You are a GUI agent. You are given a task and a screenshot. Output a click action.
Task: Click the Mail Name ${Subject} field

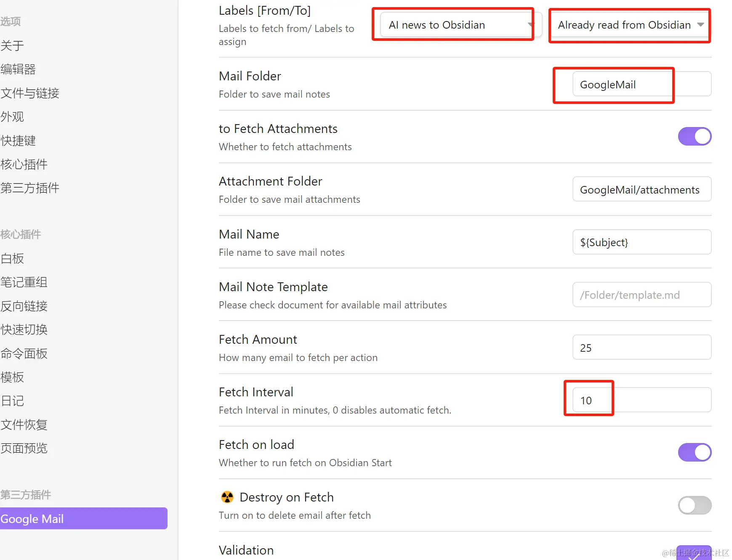641,242
